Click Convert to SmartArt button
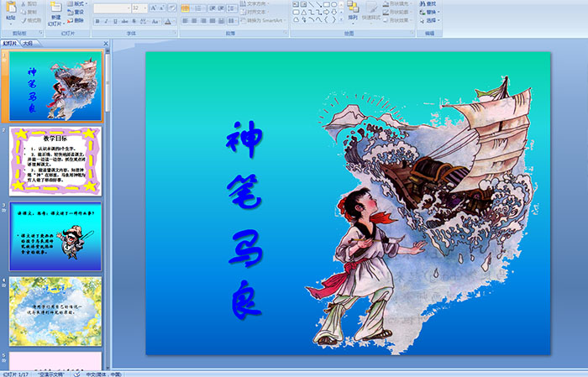Screen dimensions: 588x377 click(x=263, y=20)
